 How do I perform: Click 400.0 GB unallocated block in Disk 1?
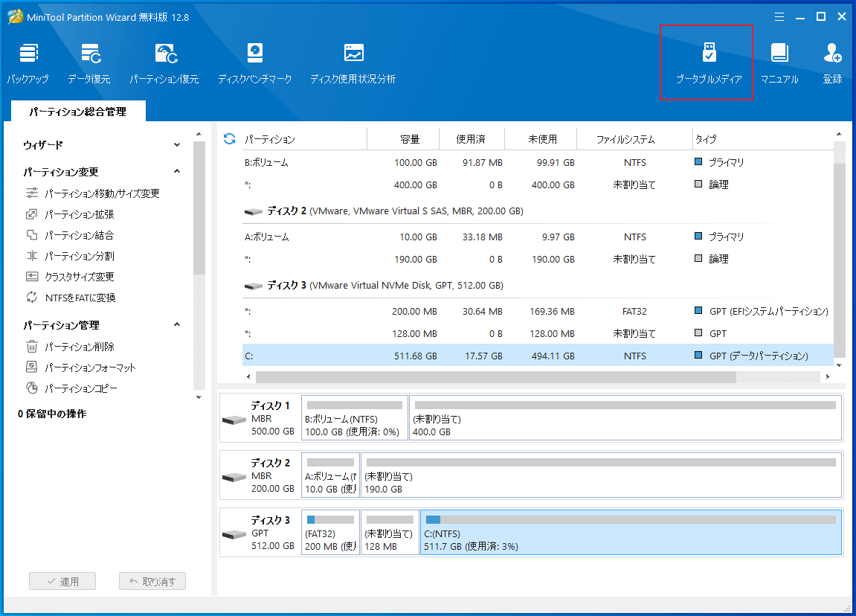click(625, 418)
